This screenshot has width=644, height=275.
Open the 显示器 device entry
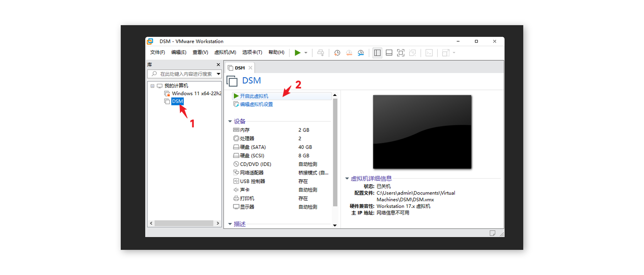(247, 207)
